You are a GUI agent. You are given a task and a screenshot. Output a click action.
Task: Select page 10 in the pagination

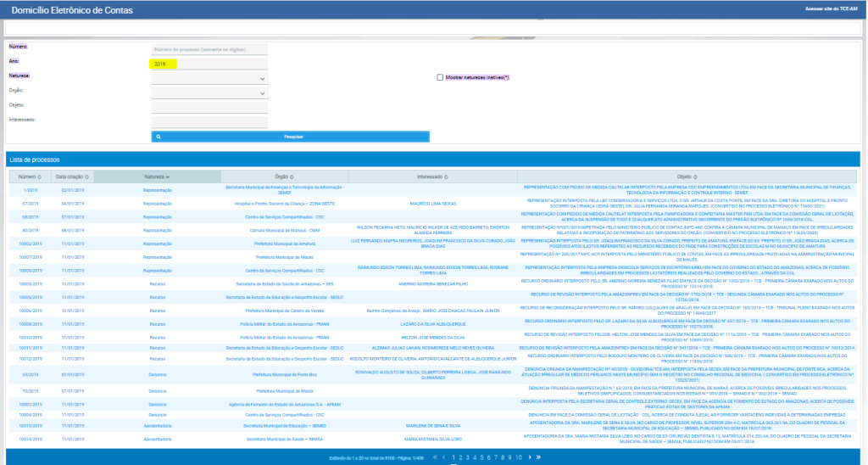point(517,457)
